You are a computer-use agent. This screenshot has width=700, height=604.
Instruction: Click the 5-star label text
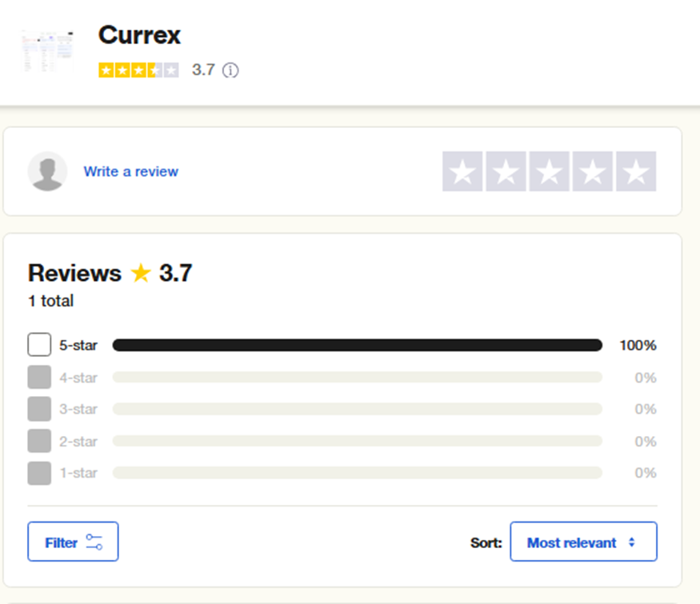(x=78, y=345)
